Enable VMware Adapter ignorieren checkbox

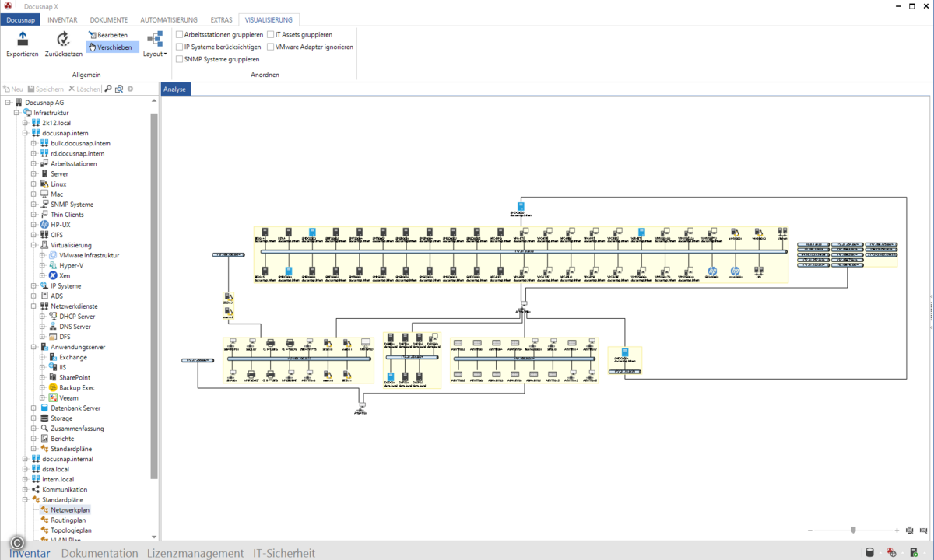(x=270, y=47)
